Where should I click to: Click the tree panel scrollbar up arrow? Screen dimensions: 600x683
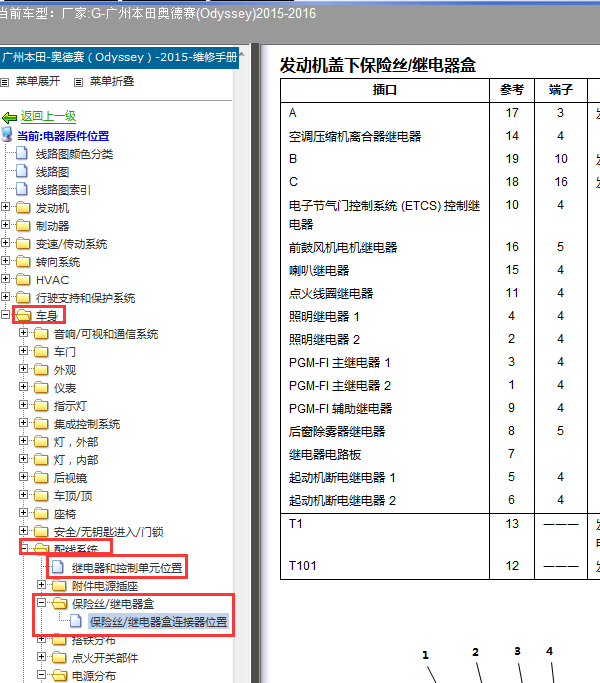pos(242,55)
